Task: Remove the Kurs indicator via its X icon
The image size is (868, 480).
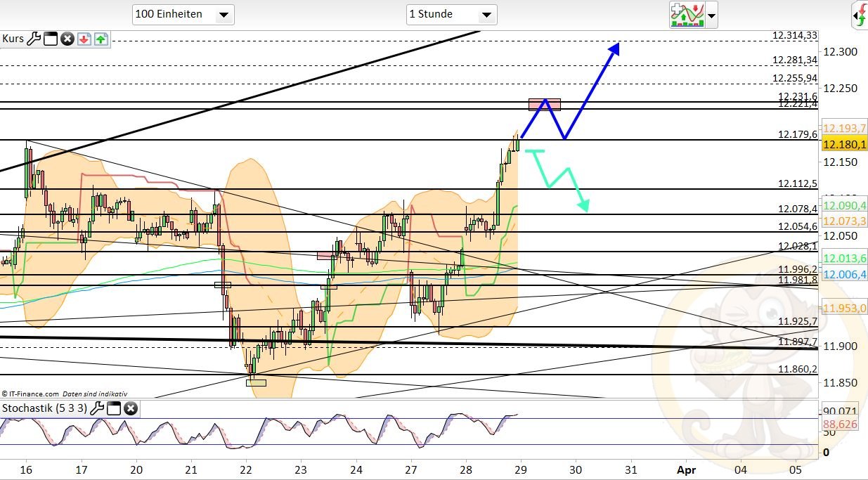Action: click(67, 39)
